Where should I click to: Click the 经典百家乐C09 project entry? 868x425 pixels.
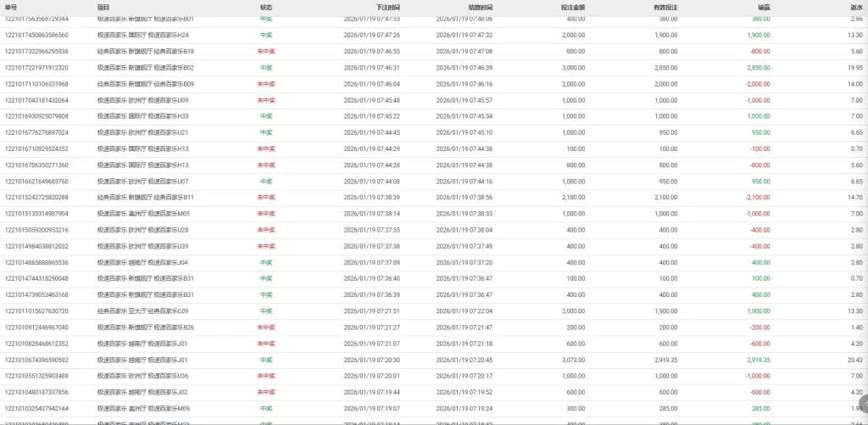coord(142,311)
